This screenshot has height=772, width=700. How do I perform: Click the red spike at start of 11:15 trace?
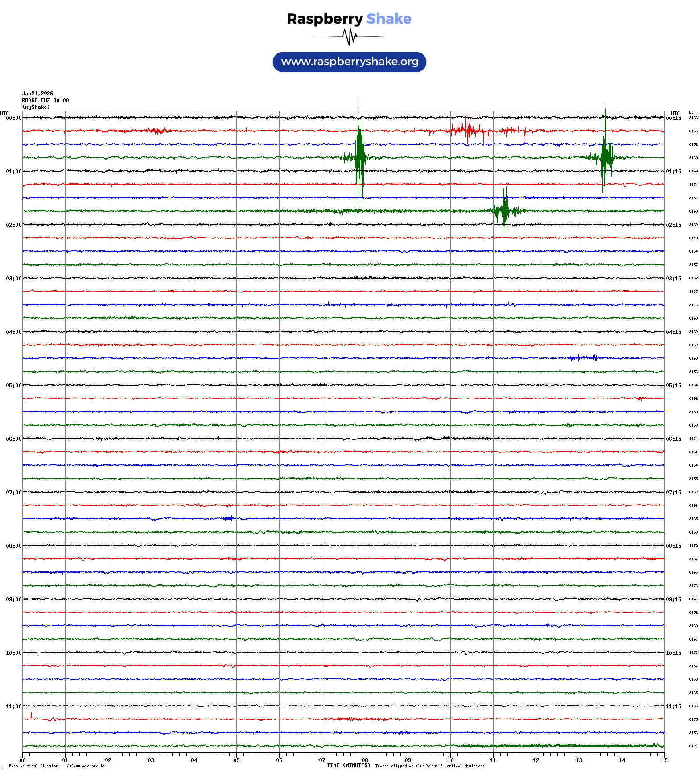pyautogui.click(x=31, y=716)
